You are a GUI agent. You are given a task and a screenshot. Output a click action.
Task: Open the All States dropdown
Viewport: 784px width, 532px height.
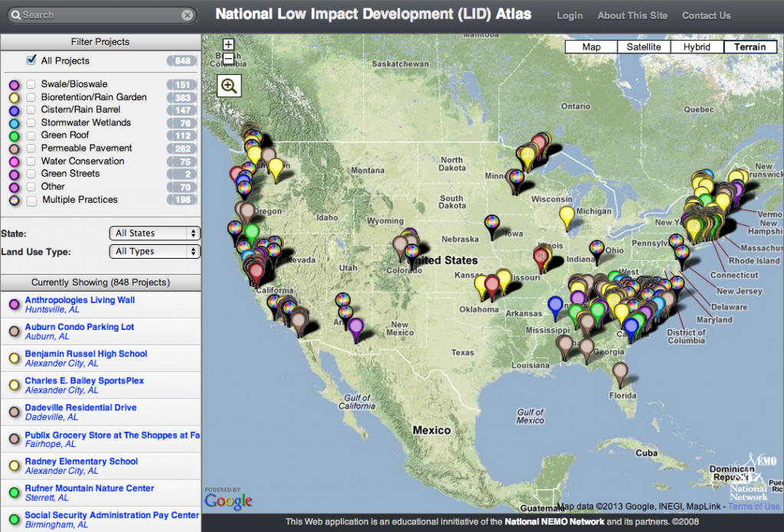tap(155, 233)
